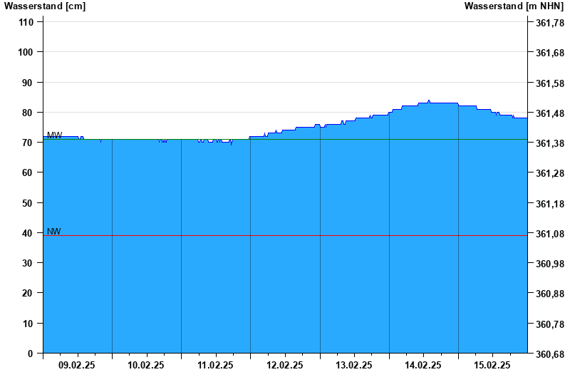
Task: Click the 60 value on left axis
Action: point(28,172)
